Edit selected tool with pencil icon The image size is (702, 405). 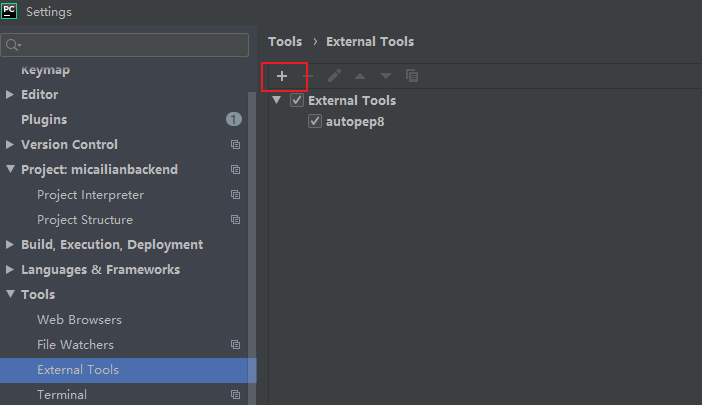click(x=334, y=76)
